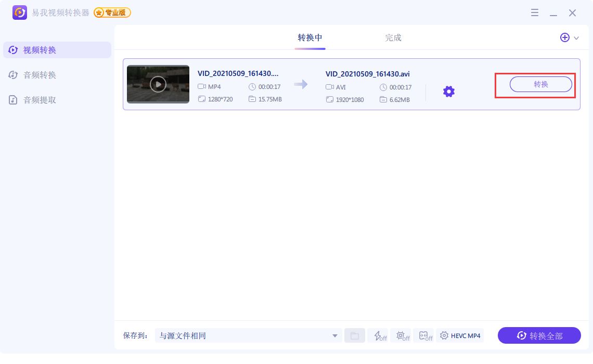The height and width of the screenshot is (364, 593).
Task: Open the hamburger menu
Action: coord(535,12)
